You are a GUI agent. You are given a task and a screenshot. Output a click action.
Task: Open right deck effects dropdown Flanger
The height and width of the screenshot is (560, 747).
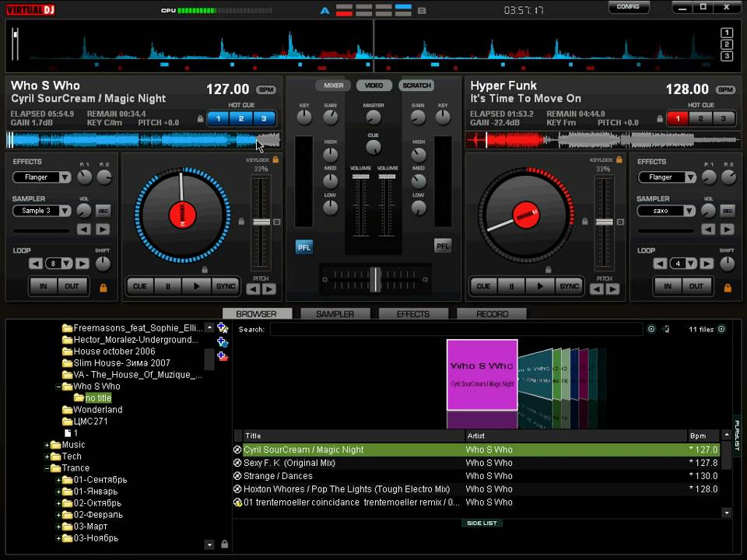point(667,177)
